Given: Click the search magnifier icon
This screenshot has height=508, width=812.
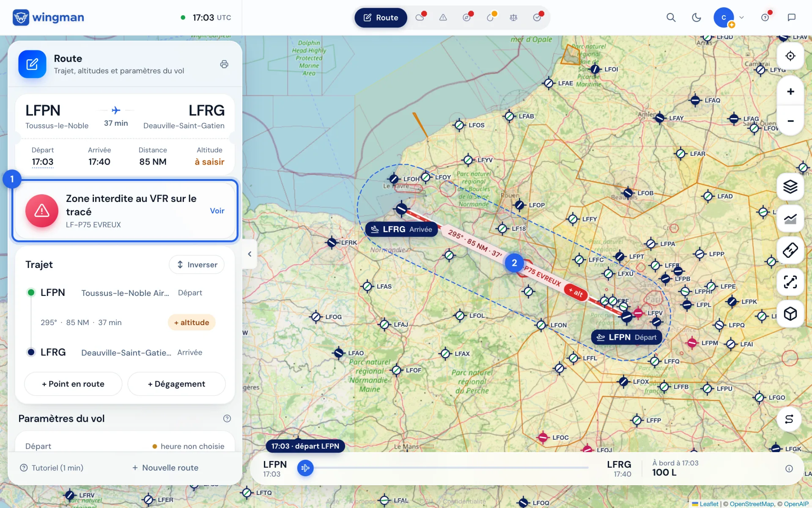Looking at the screenshot, I should pos(671,17).
